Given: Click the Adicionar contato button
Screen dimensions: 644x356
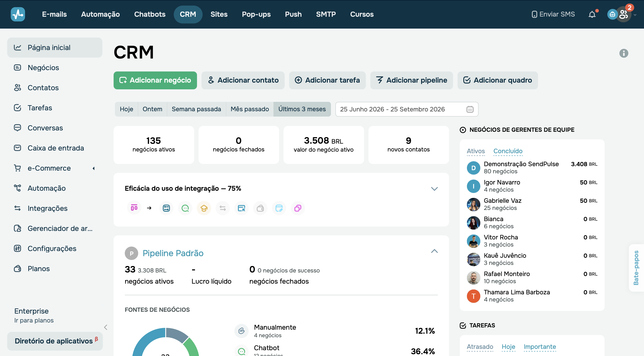Looking at the screenshot, I should click(243, 80).
